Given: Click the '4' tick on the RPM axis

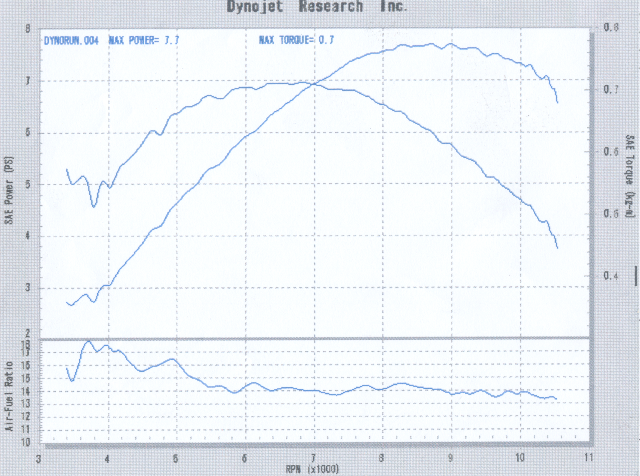Looking at the screenshot, I should click(x=107, y=459).
